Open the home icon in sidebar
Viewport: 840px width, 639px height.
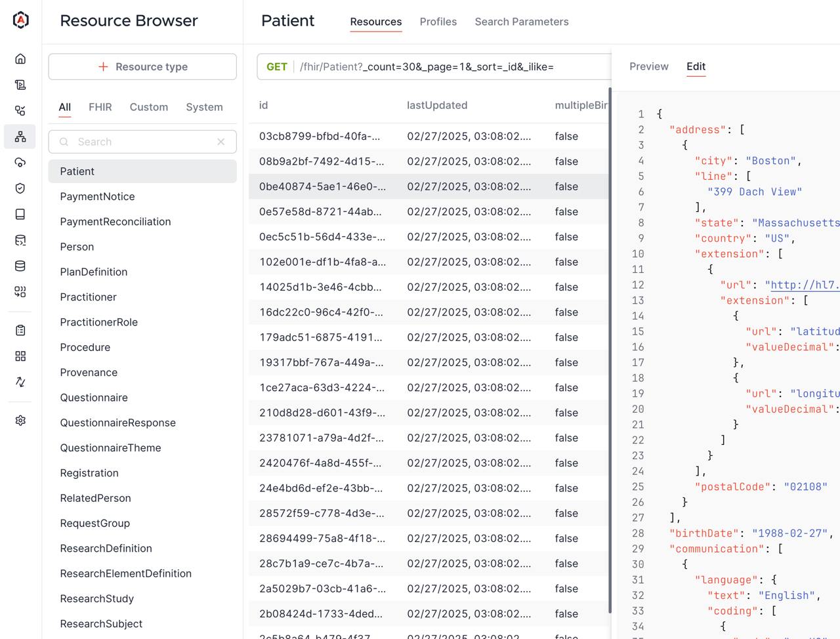(20, 59)
